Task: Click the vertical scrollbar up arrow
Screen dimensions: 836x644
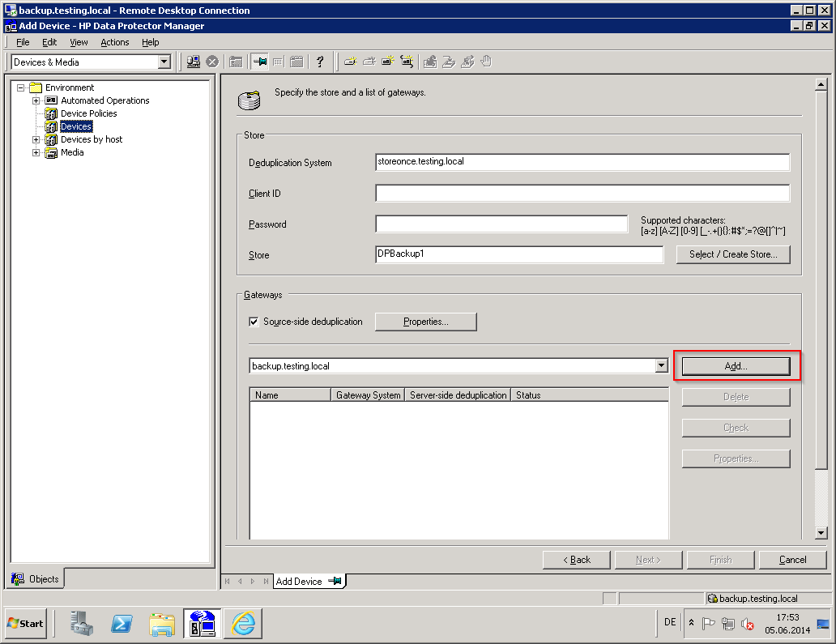Action: coord(821,84)
